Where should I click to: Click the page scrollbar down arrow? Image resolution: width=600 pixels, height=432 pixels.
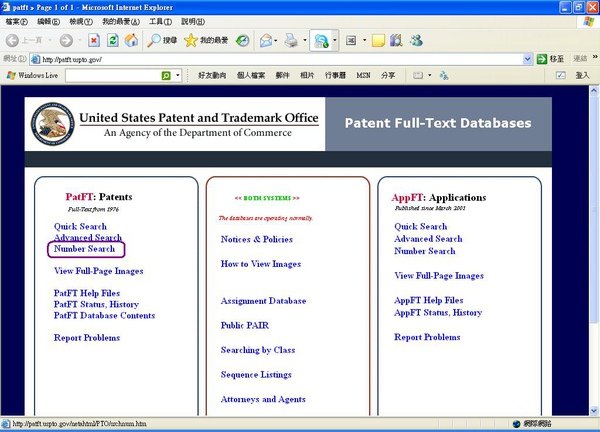click(x=594, y=411)
